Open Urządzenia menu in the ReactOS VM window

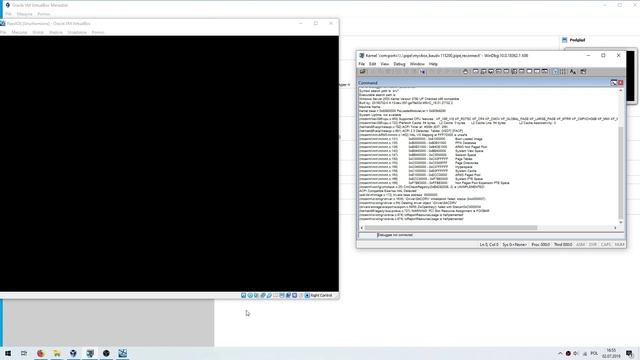(x=77, y=32)
